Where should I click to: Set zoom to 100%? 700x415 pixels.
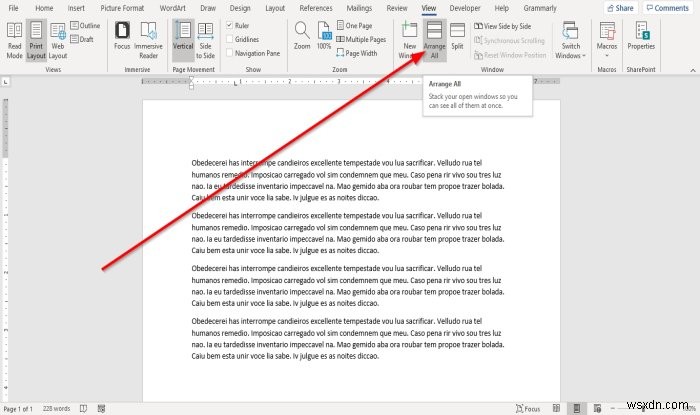coord(324,36)
